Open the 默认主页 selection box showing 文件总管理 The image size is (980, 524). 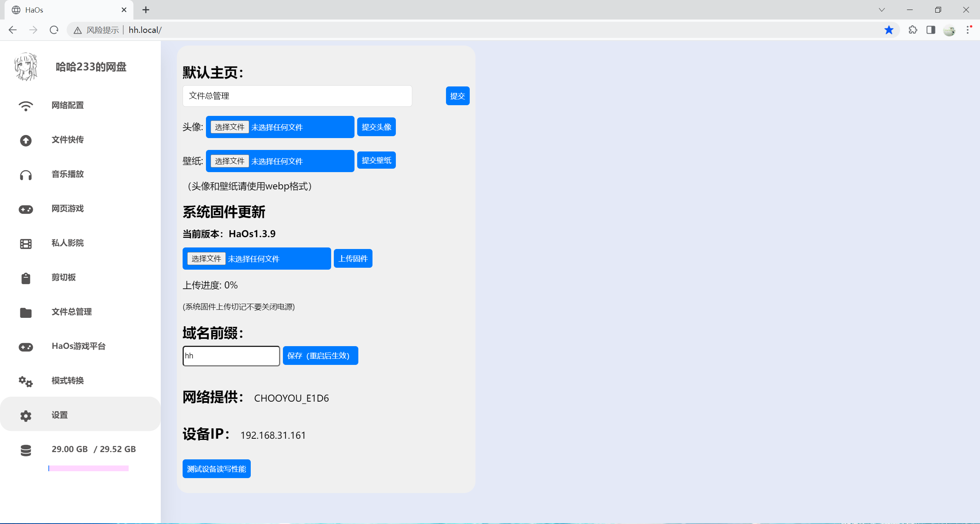coord(297,96)
